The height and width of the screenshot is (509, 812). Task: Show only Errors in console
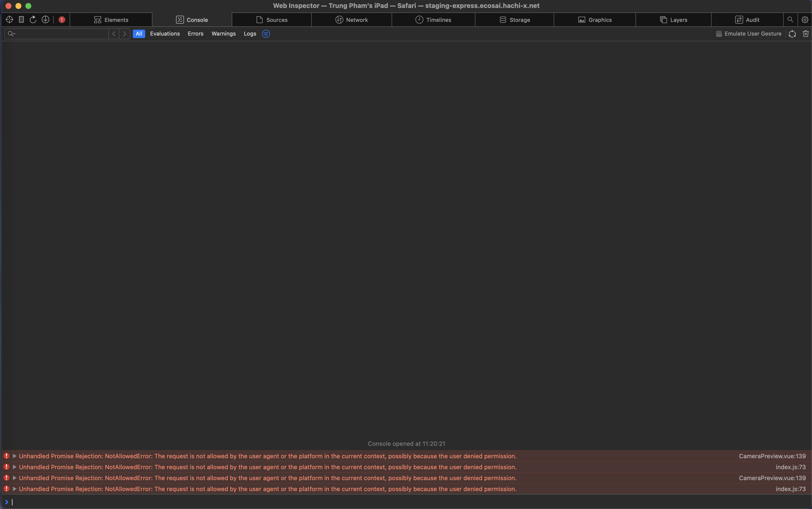(195, 34)
